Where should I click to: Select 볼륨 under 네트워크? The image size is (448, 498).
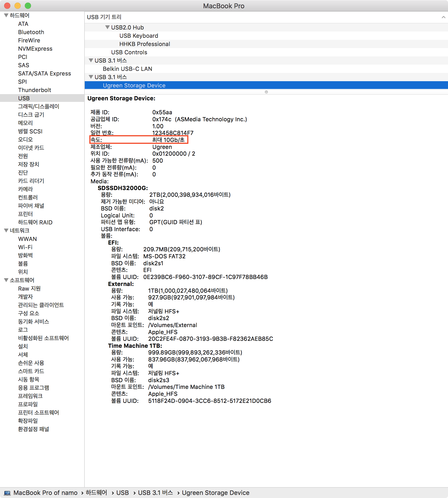pyautogui.click(x=23, y=264)
